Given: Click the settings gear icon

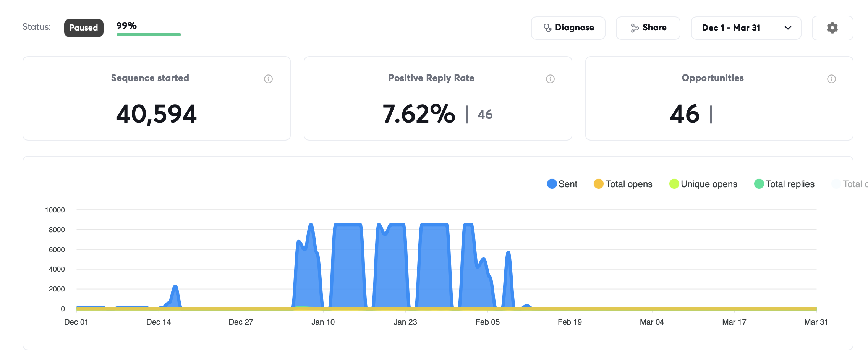Looking at the screenshot, I should 832,28.
